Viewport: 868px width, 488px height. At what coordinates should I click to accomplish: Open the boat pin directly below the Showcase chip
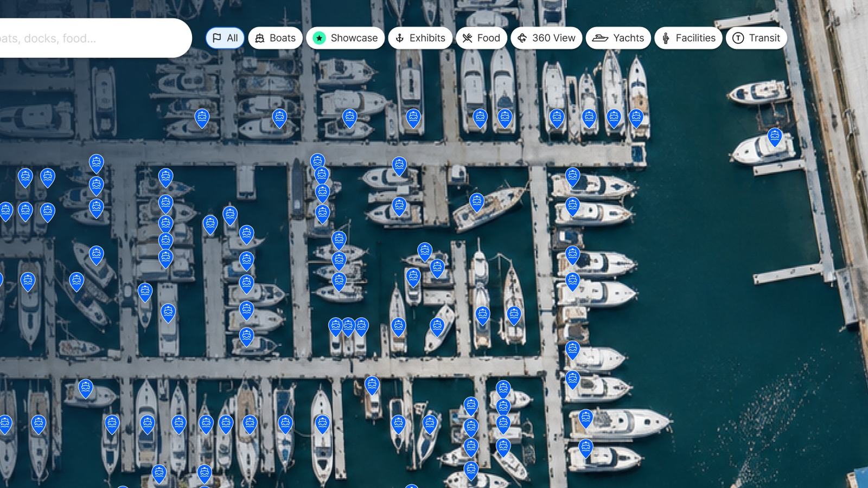pos(350,118)
